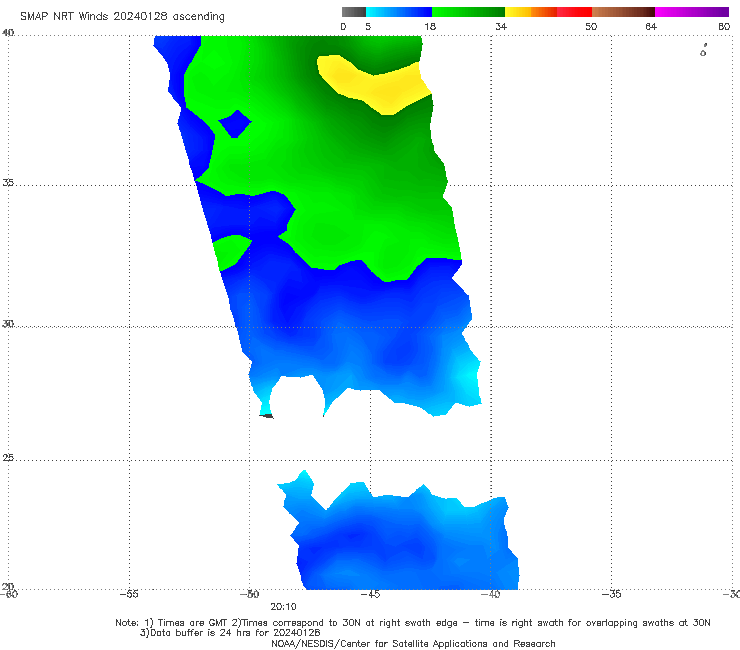Image resolution: width=740 pixels, height=650 pixels.
Task: Click the green segment of the color bar
Action: click(468, 12)
